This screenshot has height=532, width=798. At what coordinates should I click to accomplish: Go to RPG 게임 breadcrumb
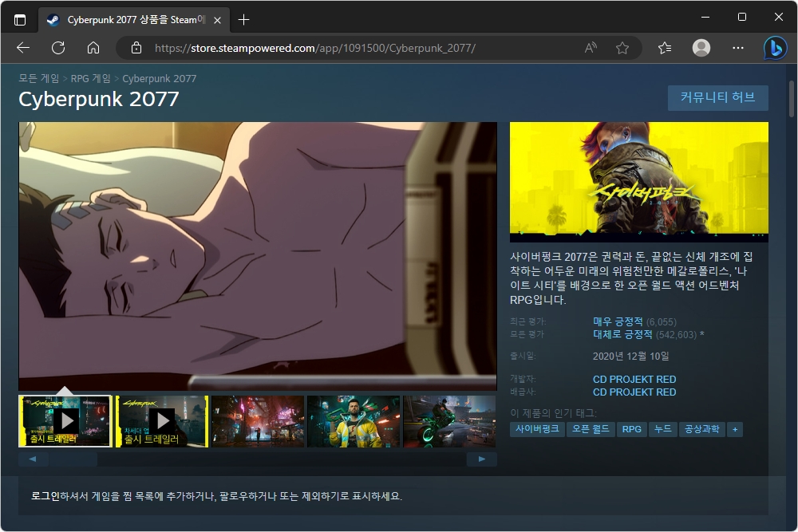tap(90, 78)
